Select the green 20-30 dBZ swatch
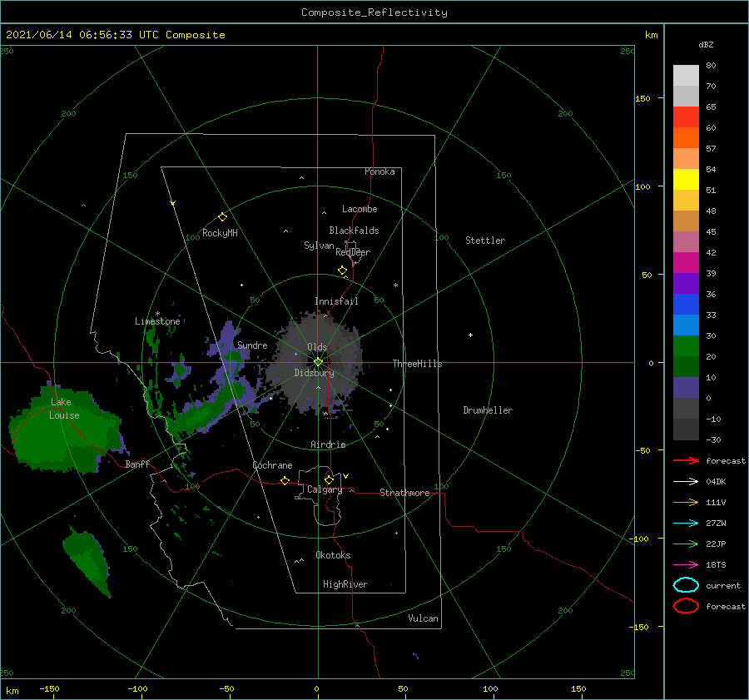This screenshot has height=700, width=749. tap(686, 346)
